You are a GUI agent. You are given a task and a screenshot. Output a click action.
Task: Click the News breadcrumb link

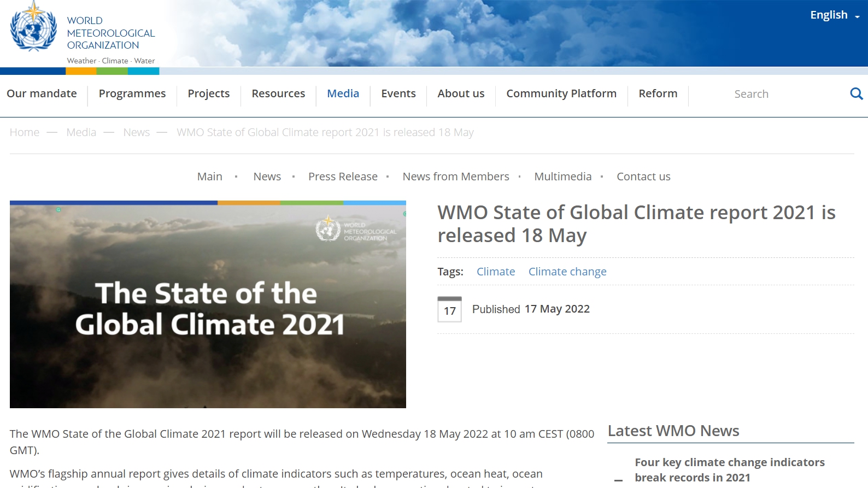(136, 132)
